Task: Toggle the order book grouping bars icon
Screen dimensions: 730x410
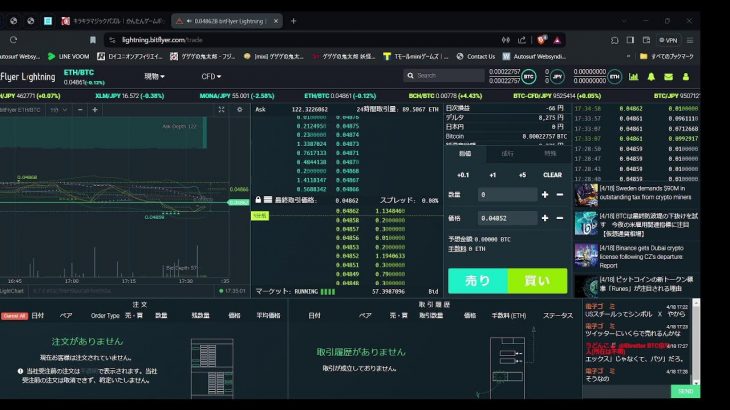Action: pos(268,200)
